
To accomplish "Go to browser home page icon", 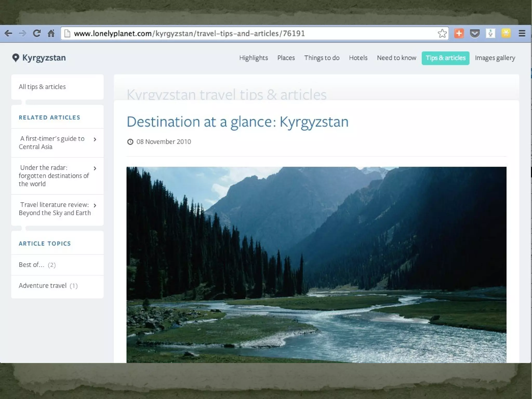I will (51, 34).
